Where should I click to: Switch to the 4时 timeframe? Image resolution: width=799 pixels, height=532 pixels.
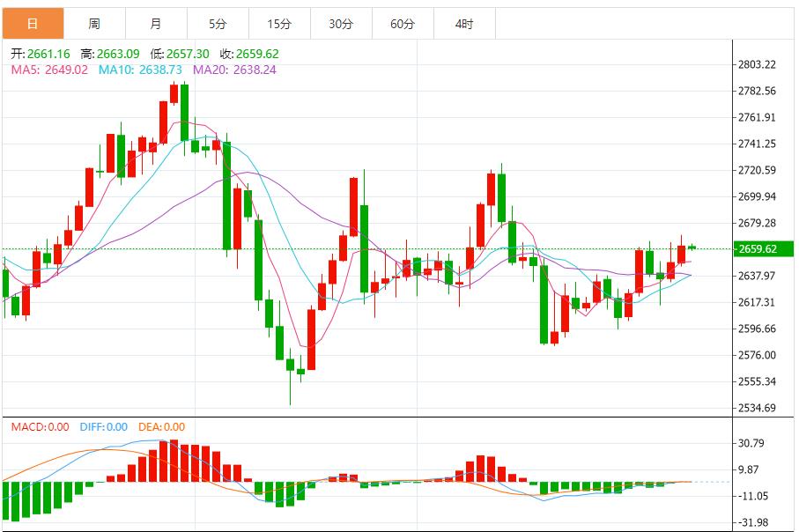(x=464, y=24)
